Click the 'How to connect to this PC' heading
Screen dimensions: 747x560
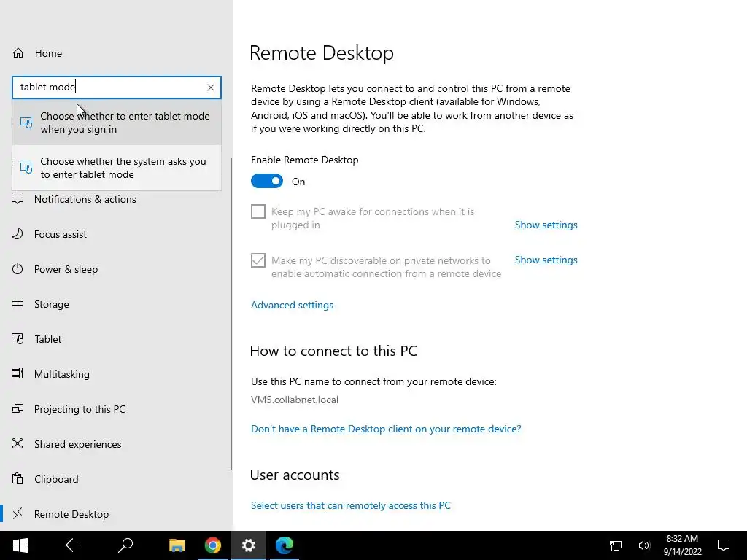coord(333,351)
